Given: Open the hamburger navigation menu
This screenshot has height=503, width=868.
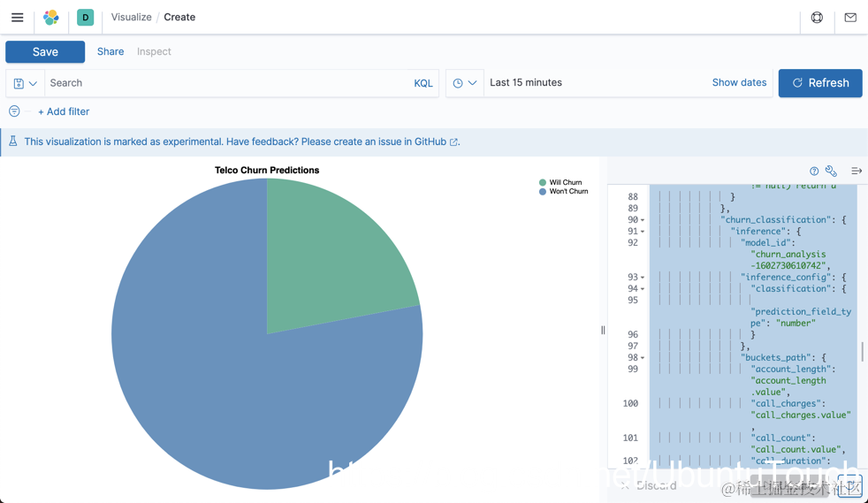Looking at the screenshot, I should click(17, 17).
